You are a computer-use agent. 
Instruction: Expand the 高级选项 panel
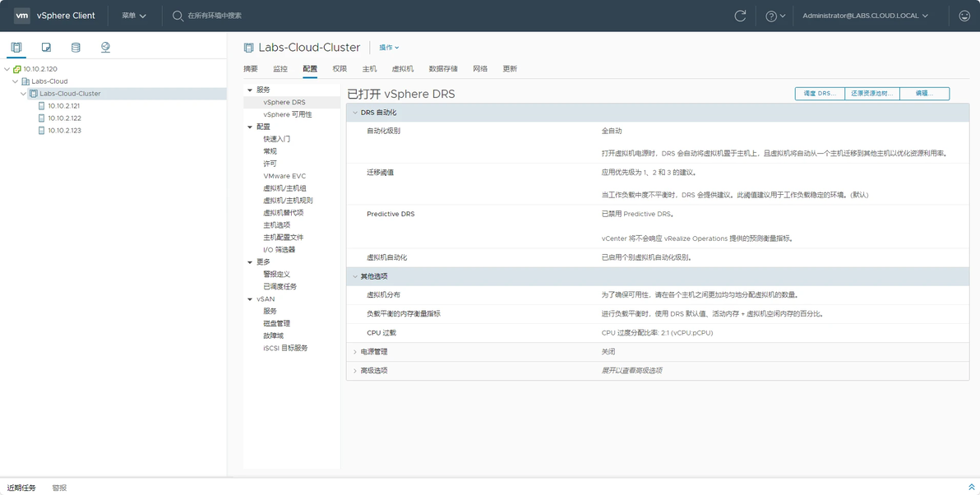tap(355, 371)
